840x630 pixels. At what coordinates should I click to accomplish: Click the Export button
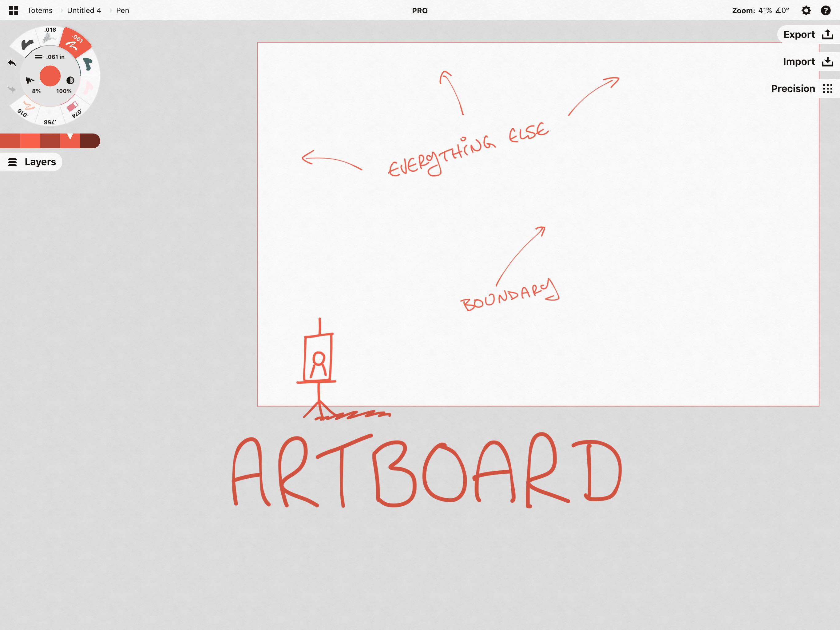click(x=805, y=34)
